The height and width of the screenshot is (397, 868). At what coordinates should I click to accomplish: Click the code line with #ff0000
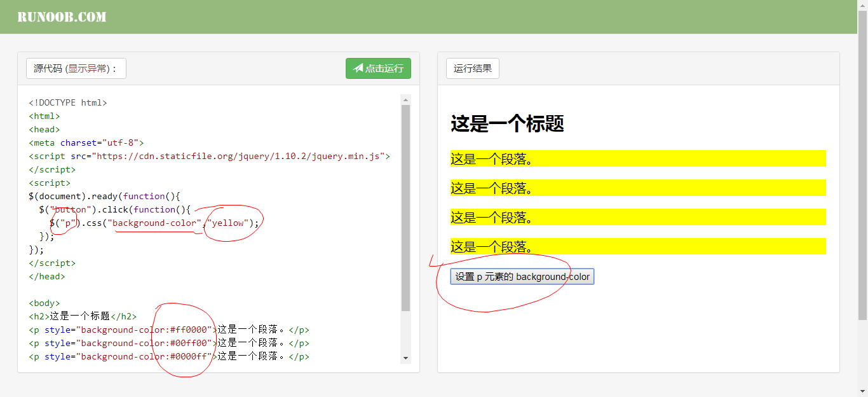tap(169, 330)
